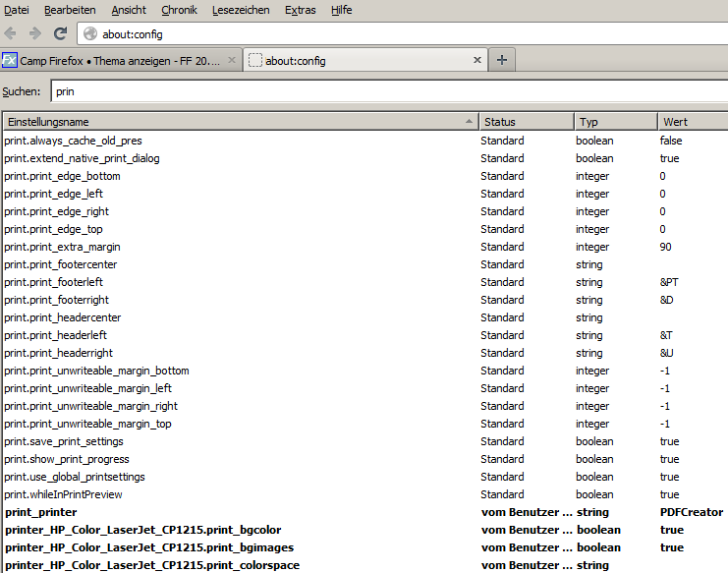
Task: Open the Ansicht menu
Action: (x=129, y=10)
